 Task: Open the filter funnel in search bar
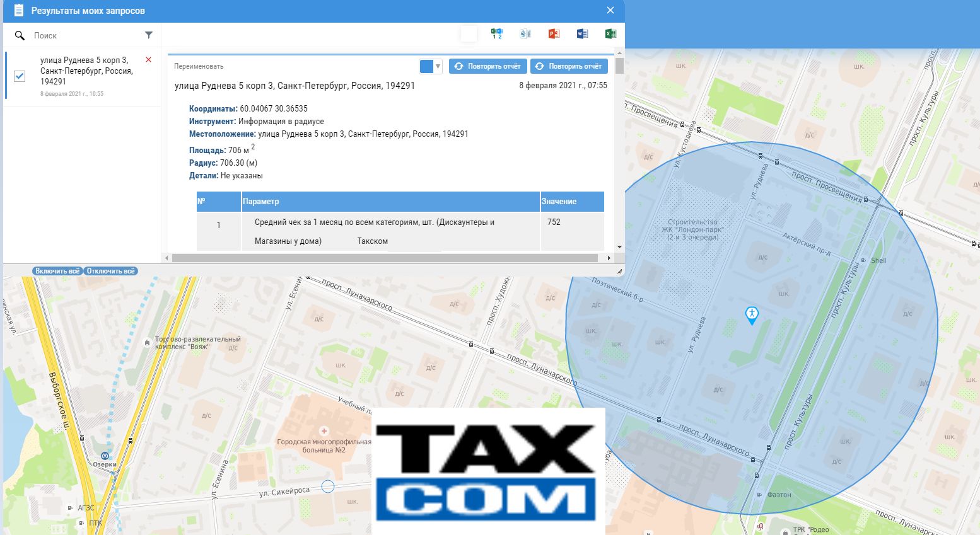[149, 35]
